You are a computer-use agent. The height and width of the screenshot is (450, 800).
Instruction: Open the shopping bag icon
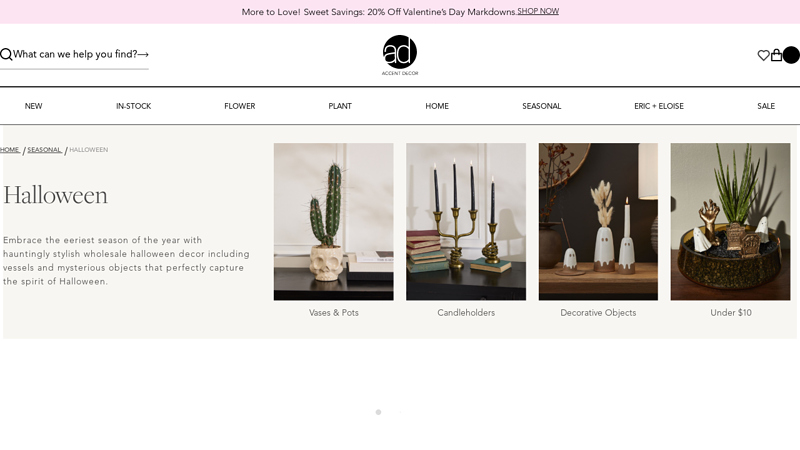[x=777, y=55]
